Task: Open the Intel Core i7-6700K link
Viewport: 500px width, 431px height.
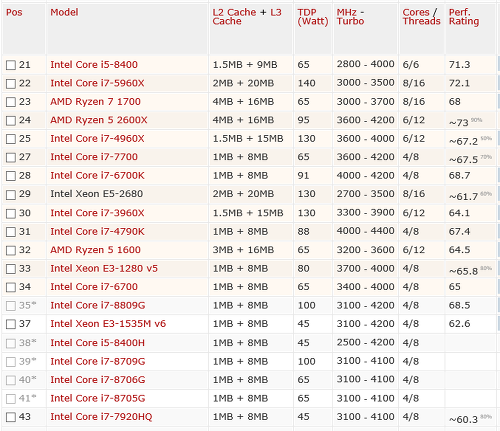Action: click(97, 176)
